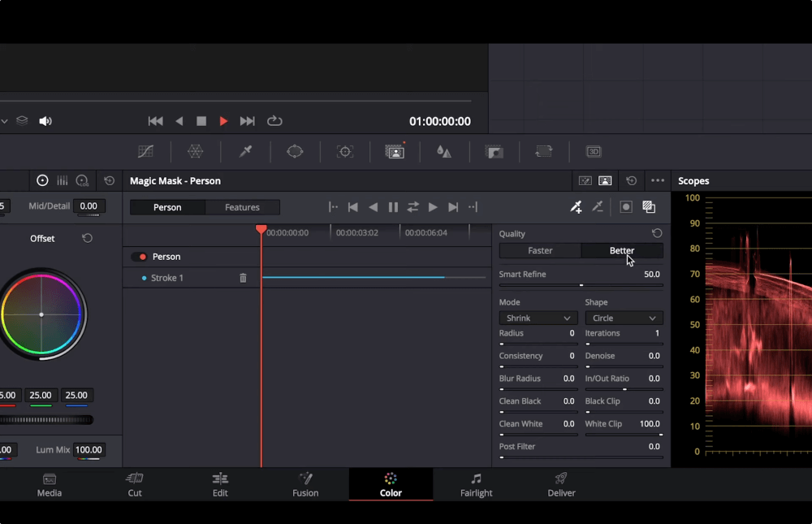
Task: Start viewer playback with red play button
Action: point(223,121)
